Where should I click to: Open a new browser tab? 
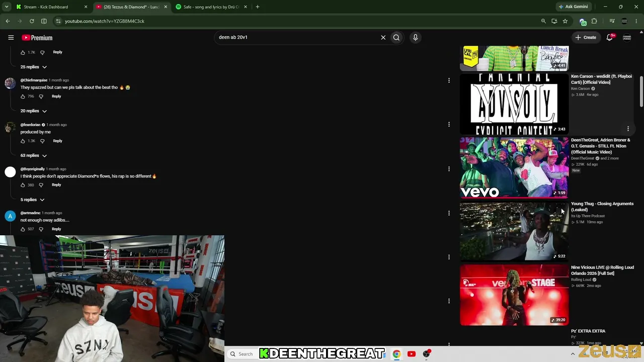(x=257, y=7)
